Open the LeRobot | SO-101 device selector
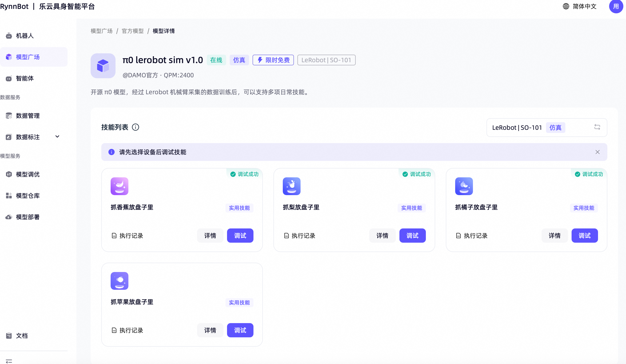 pyautogui.click(x=546, y=128)
